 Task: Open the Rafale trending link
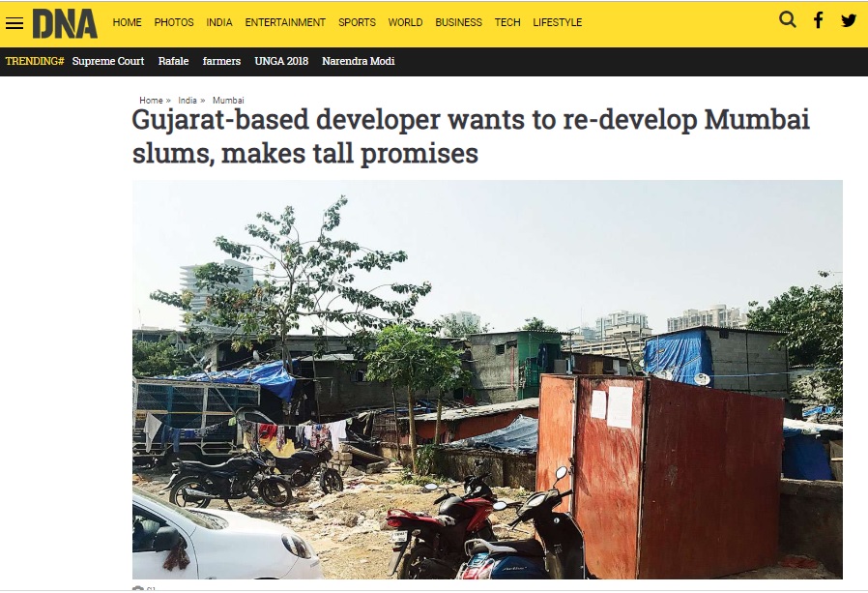(173, 61)
